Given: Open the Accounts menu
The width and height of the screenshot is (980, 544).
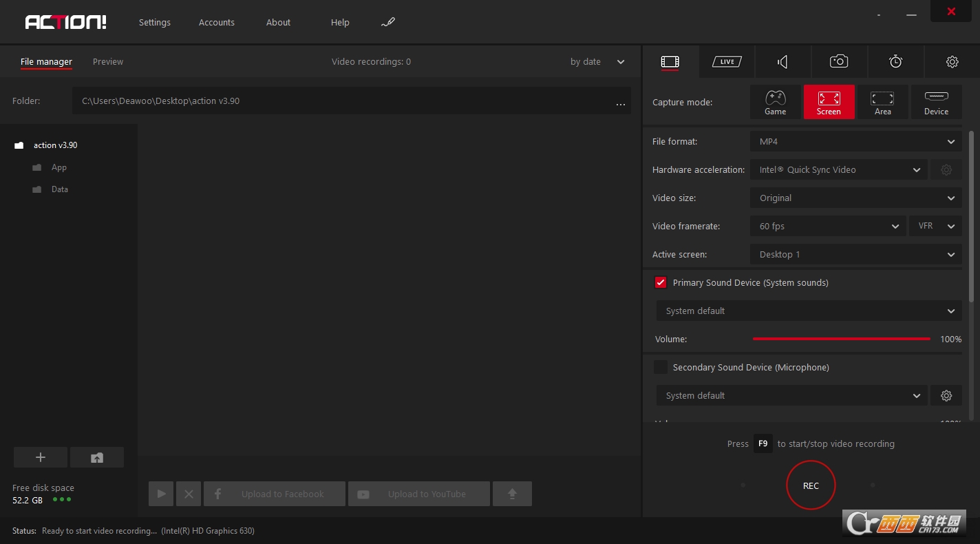Looking at the screenshot, I should point(217,22).
